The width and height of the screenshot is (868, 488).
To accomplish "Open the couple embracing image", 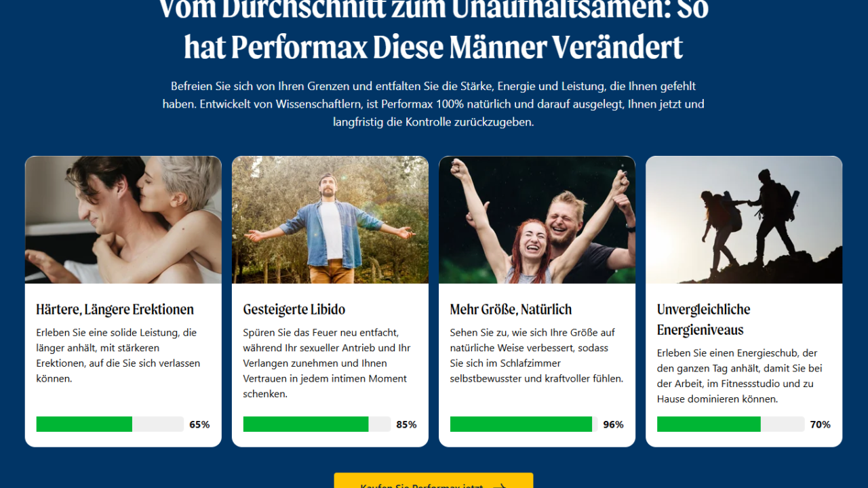I will [123, 220].
